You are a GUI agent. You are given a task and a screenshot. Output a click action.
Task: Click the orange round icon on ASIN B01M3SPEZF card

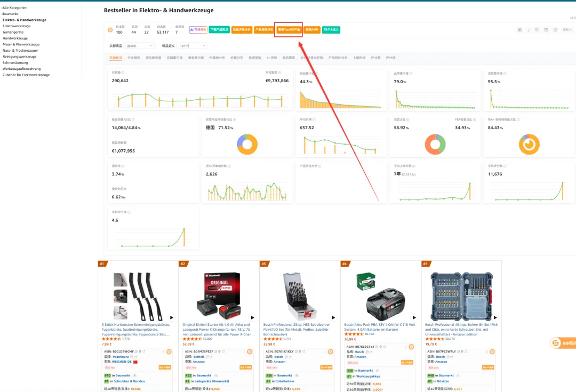point(250,351)
